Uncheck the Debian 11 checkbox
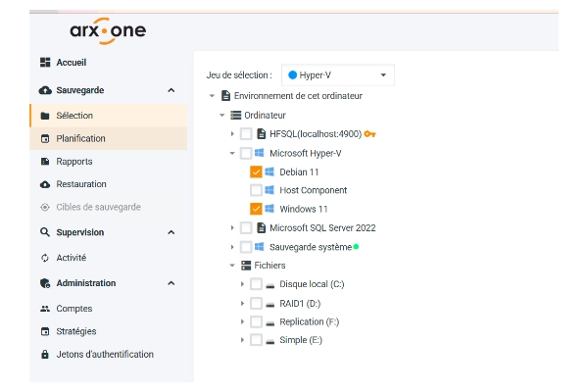This screenshot has width=588, height=392. 256,171
